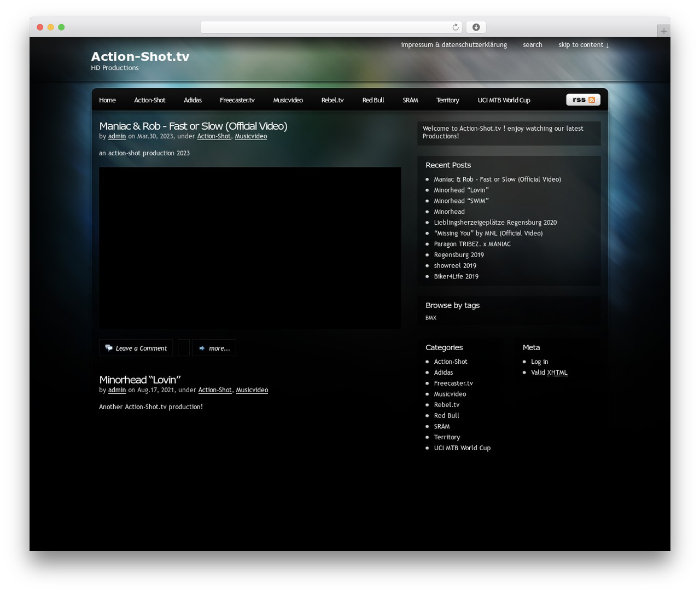Select the BMX tag
Viewport: 700px width, 593px height.
431,318
